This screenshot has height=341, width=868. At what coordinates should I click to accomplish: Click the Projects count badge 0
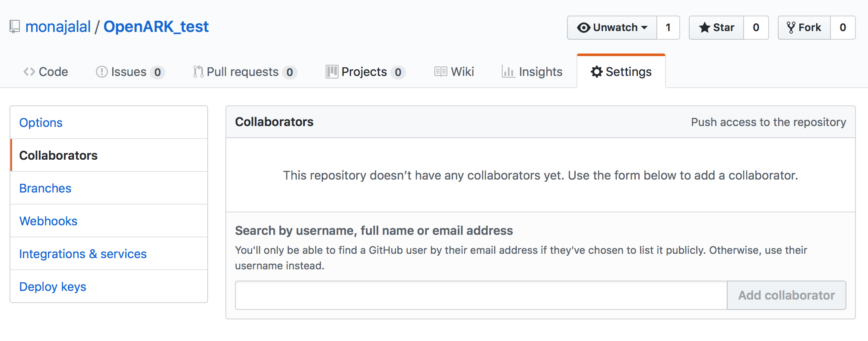pos(398,72)
